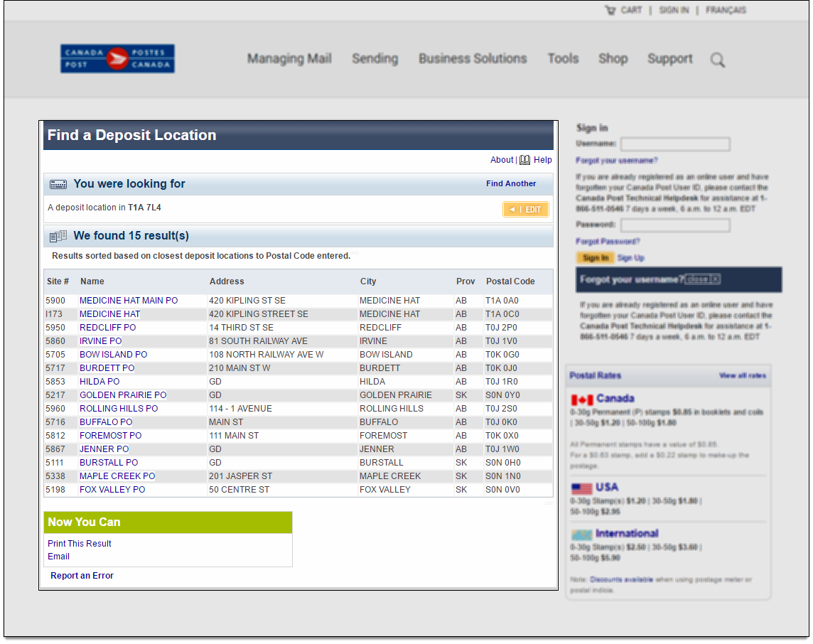Click the City column header
Image resolution: width=813 pixels, height=644 pixels.
368,281
